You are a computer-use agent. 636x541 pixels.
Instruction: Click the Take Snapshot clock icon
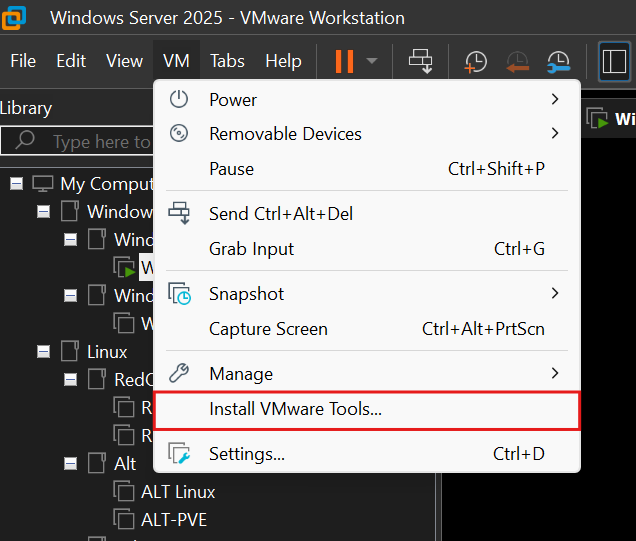475,61
